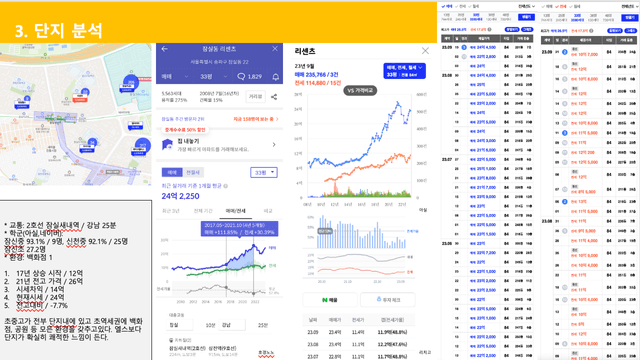Image resolution: width=640 pixels, height=360 pixels.
Task: Click the info icon beside 전세 최고가 in left table
Action: 489,29
